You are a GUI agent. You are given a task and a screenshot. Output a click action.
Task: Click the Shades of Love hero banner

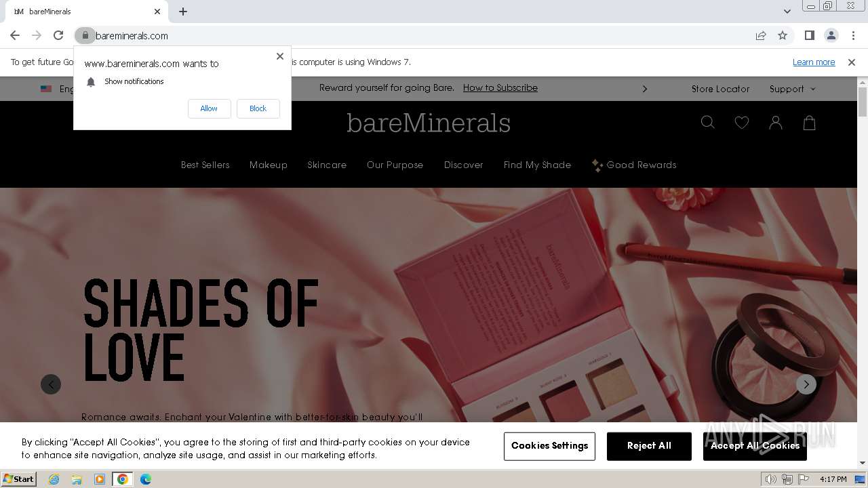point(429,305)
